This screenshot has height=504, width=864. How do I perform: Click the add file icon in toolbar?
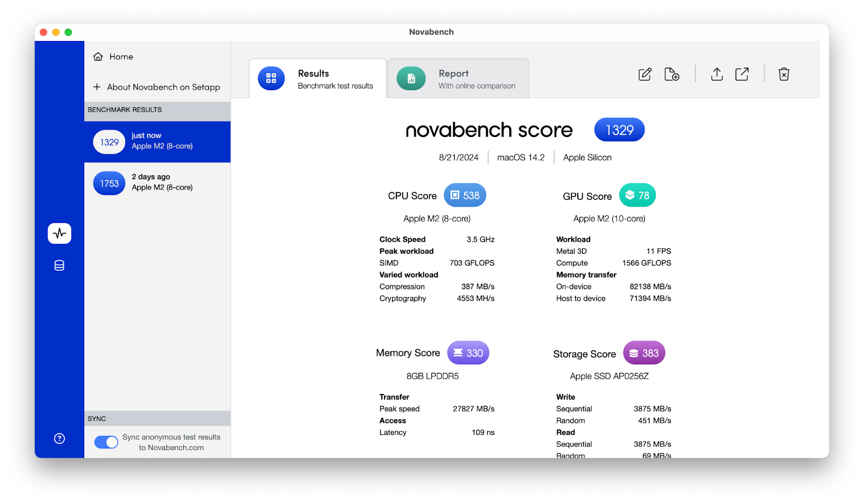tap(671, 74)
